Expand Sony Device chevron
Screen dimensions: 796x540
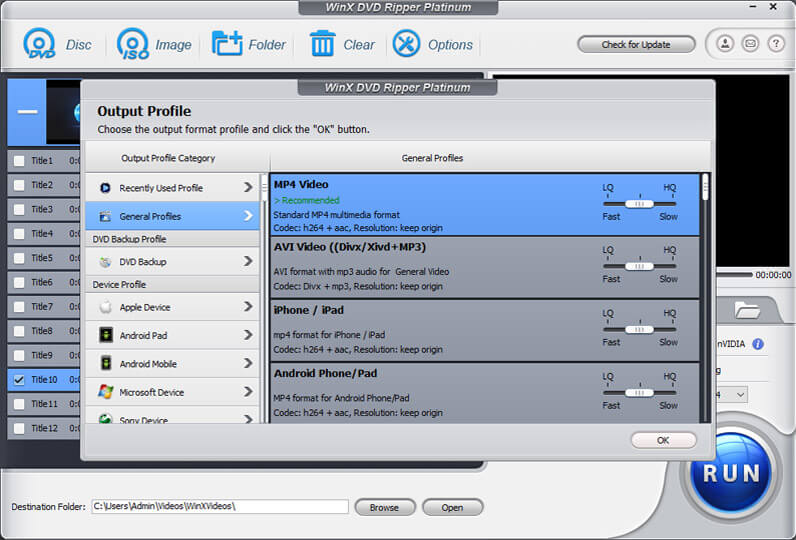coord(248,419)
